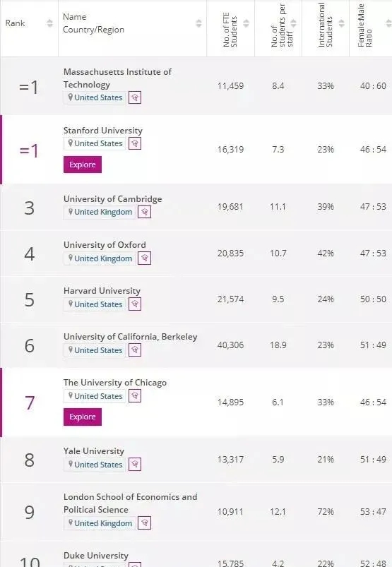The height and width of the screenshot is (567, 392).
Task: Click the graduation cap icon for London School of Economics
Action: click(144, 523)
